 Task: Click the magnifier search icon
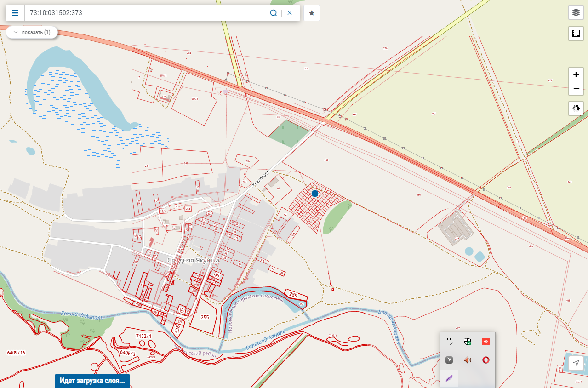pyautogui.click(x=273, y=13)
